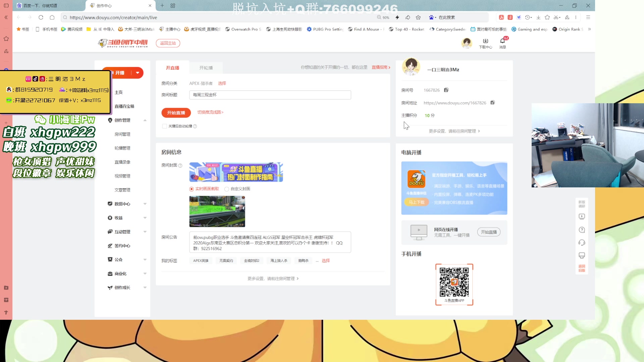
Task: Open the live streaming toolbox item
Action: click(124, 107)
